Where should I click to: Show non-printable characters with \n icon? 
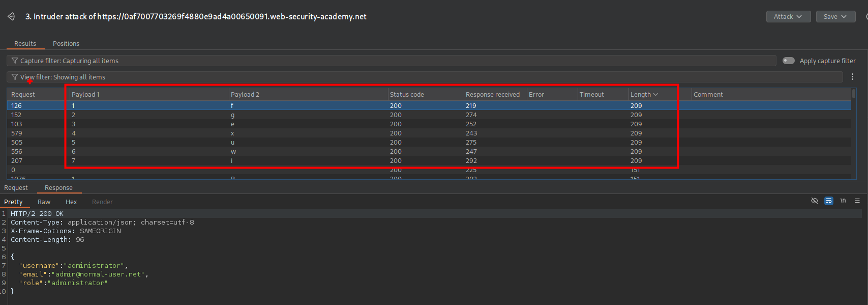point(843,201)
